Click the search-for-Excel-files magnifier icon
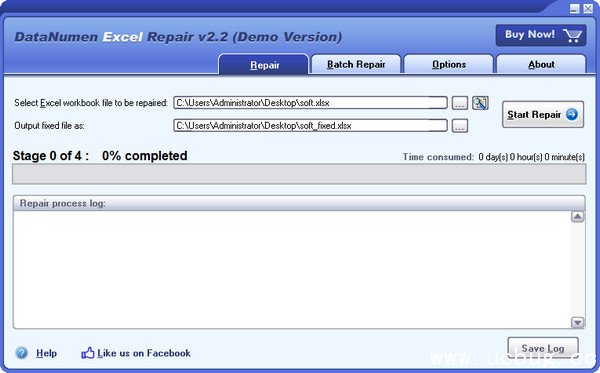Image resolution: width=600 pixels, height=373 pixels. (480, 103)
